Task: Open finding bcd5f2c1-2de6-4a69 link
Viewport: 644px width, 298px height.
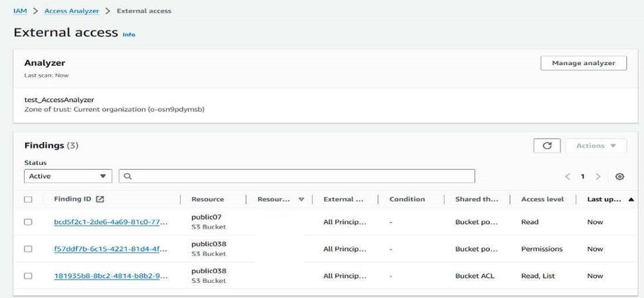Action: click(x=110, y=222)
